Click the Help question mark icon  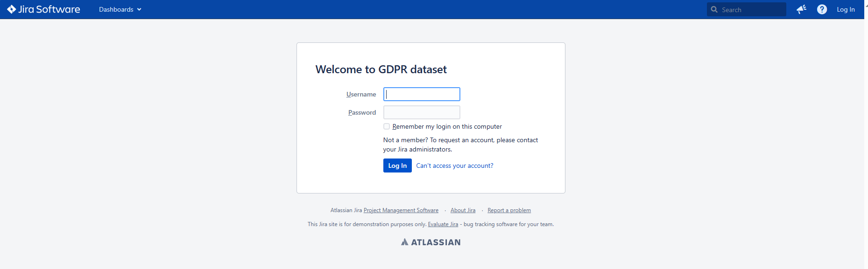pyautogui.click(x=822, y=9)
